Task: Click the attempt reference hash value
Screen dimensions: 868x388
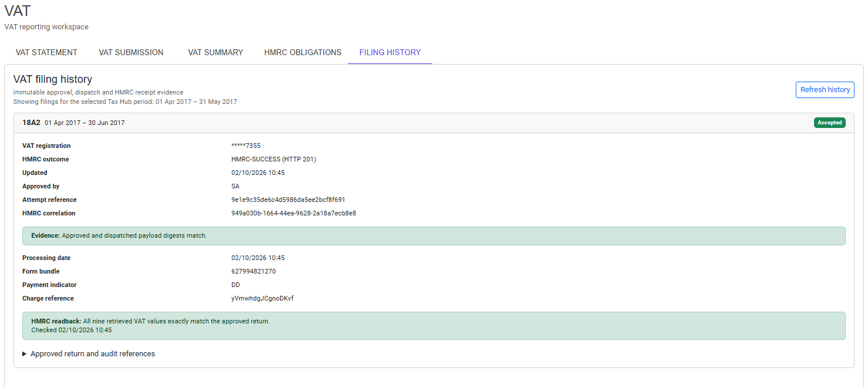Action: point(288,200)
